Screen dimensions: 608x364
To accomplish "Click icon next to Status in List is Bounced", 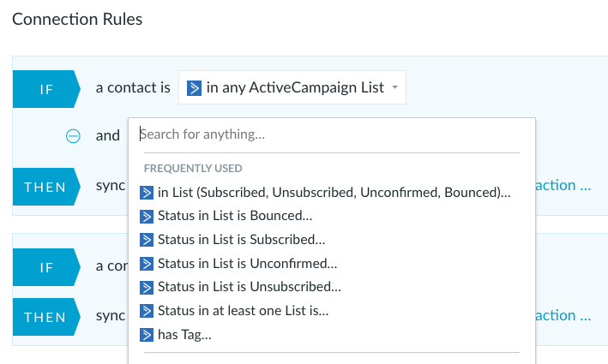I will pos(147,217).
